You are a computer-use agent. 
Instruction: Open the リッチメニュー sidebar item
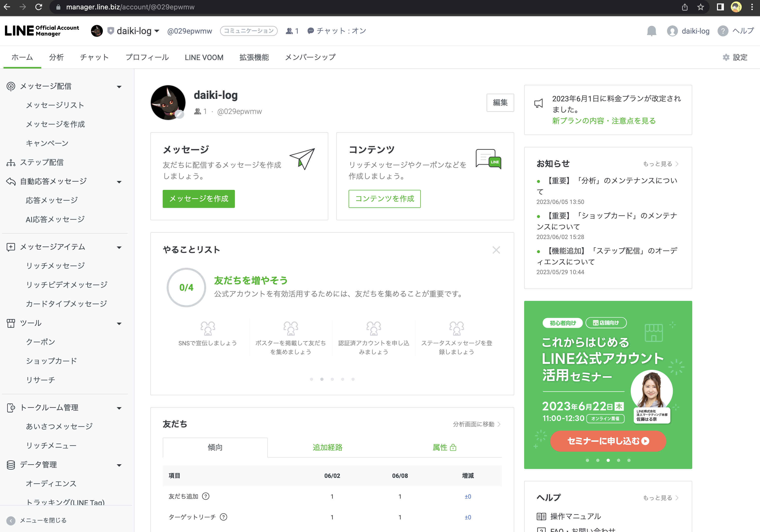[x=51, y=445]
